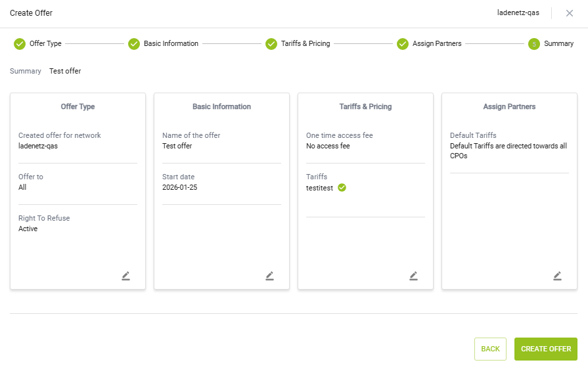This screenshot has height=375, width=588.
Task: Close the Create Offer dialog
Action: point(570,13)
